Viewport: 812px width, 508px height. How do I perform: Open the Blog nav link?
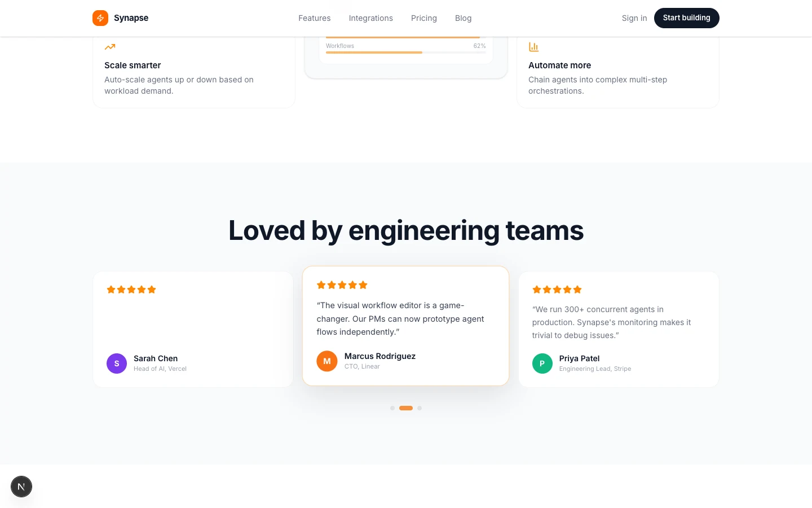[x=464, y=18]
